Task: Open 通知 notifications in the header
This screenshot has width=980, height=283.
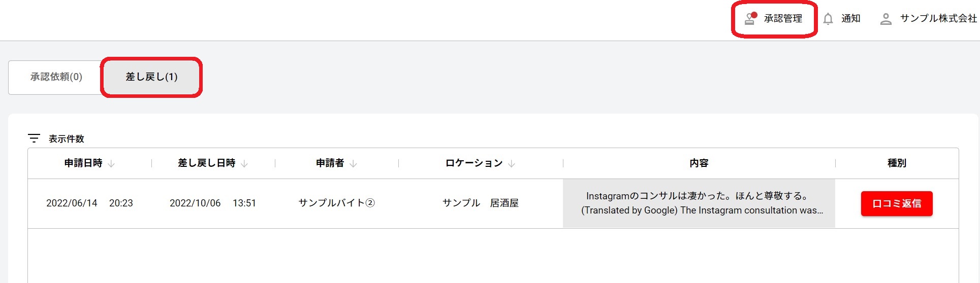Action: pyautogui.click(x=850, y=18)
